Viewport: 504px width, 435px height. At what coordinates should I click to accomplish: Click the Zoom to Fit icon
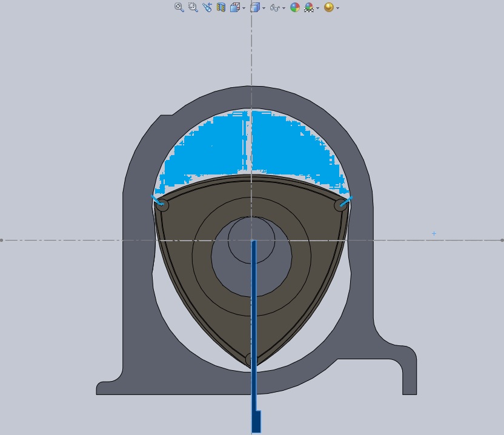pos(179,7)
